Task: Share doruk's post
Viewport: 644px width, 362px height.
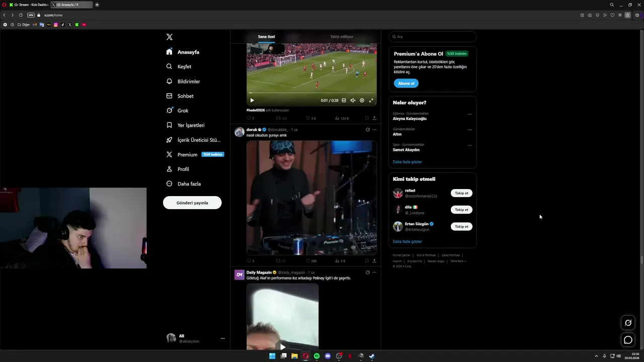Action: (374, 261)
